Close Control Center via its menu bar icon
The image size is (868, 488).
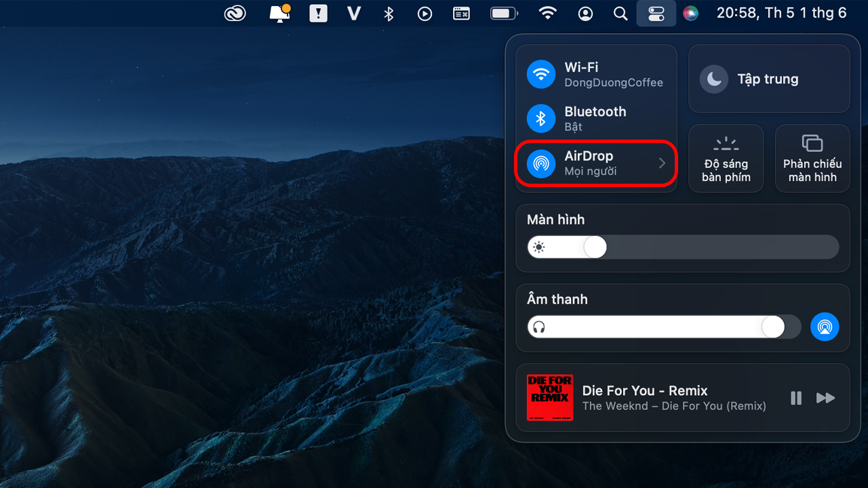(656, 14)
